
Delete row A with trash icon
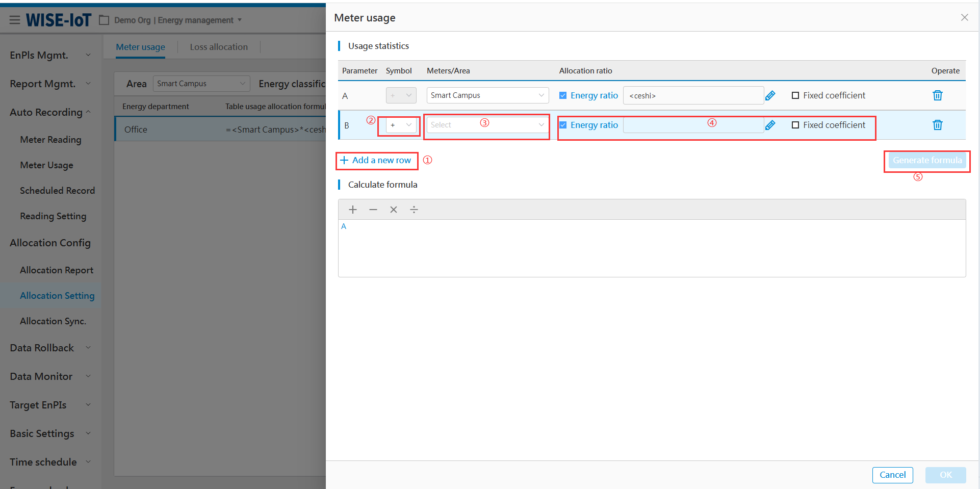click(x=937, y=95)
